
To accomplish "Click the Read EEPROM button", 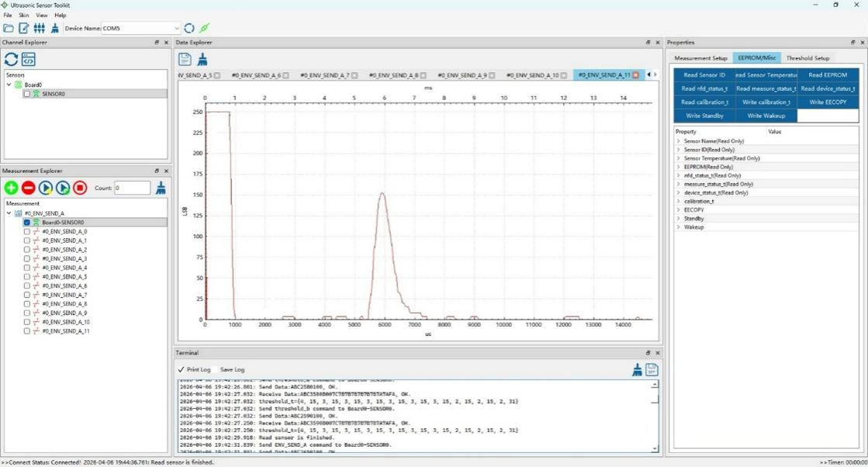I will [828, 75].
